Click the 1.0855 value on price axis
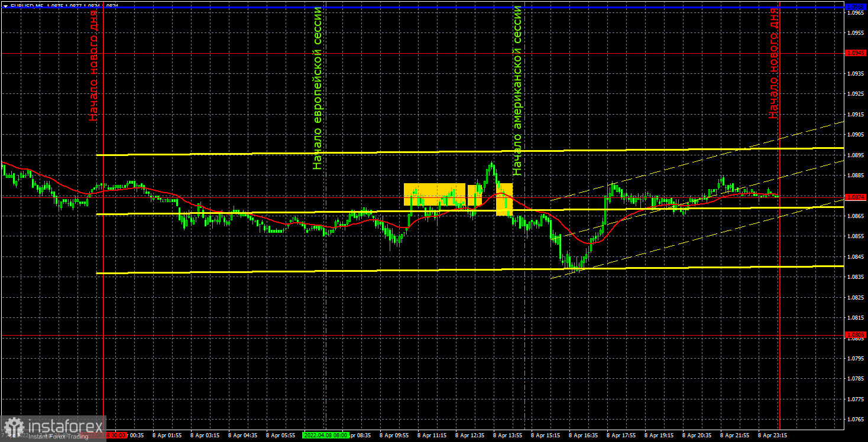 [856, 236]
